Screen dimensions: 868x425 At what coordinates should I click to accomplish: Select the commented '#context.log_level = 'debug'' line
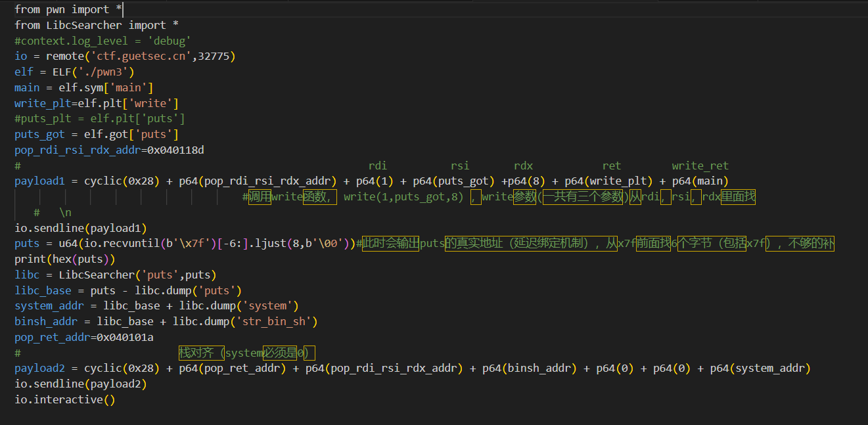[103, 41]
